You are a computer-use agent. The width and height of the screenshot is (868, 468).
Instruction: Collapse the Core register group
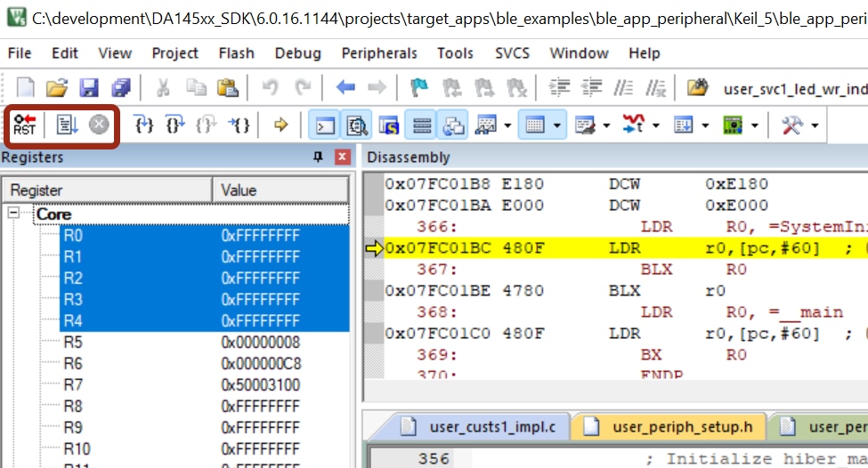click(14, 213)
